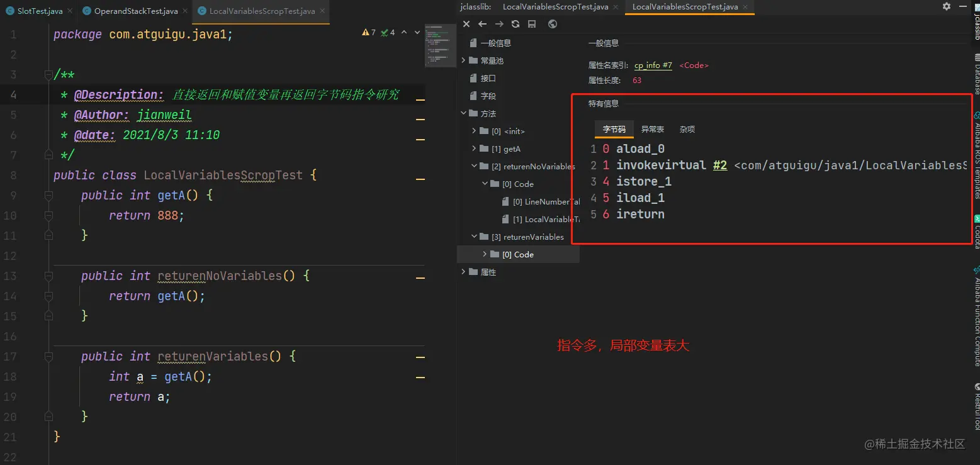Open jclasslib tool window settings gear
This screenshot has width=980, height=465.
[x=947, y=6]
